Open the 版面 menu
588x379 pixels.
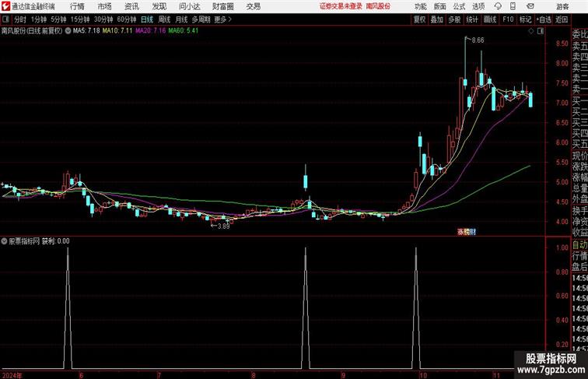[440, 6]
